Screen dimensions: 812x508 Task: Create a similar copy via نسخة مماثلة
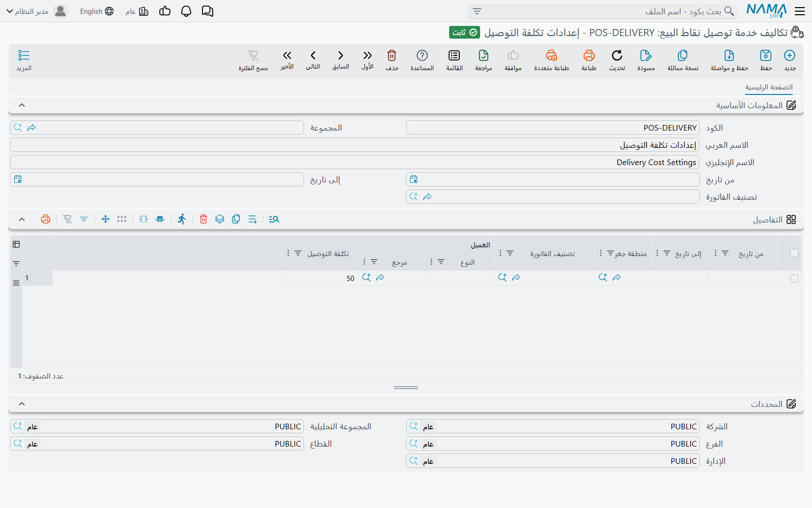(x=683, y=60)
